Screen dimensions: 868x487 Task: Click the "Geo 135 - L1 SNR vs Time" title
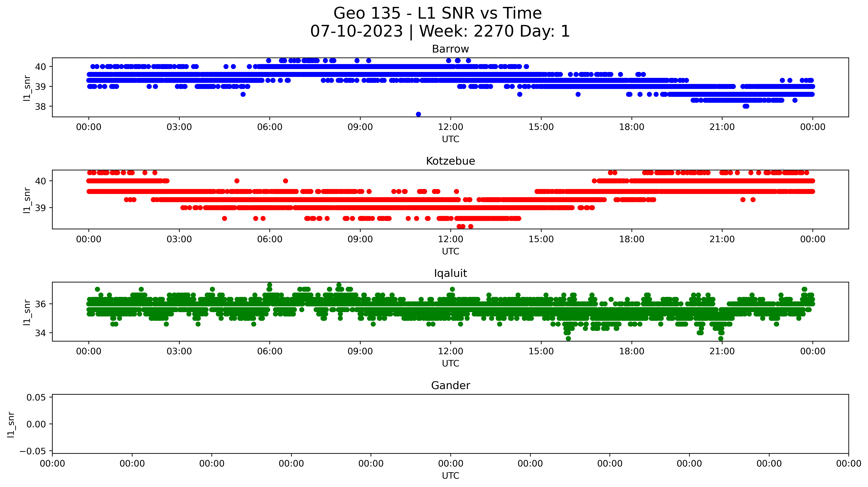437,13
